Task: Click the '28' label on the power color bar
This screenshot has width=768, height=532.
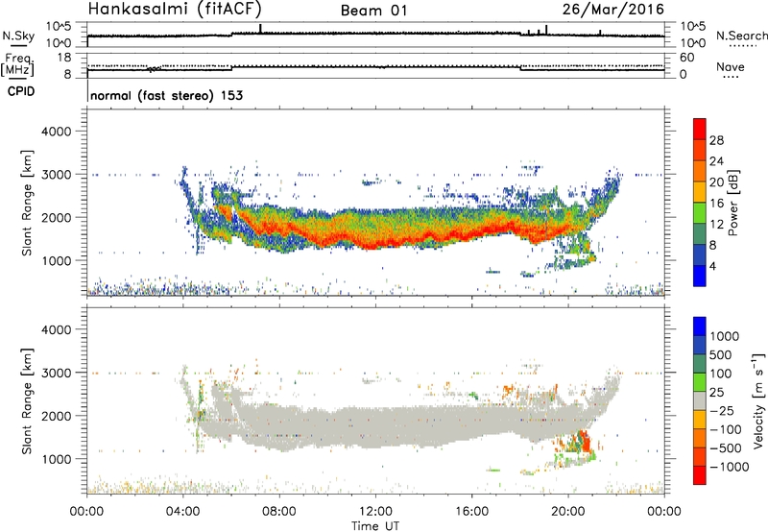Action: coord(716,140)
